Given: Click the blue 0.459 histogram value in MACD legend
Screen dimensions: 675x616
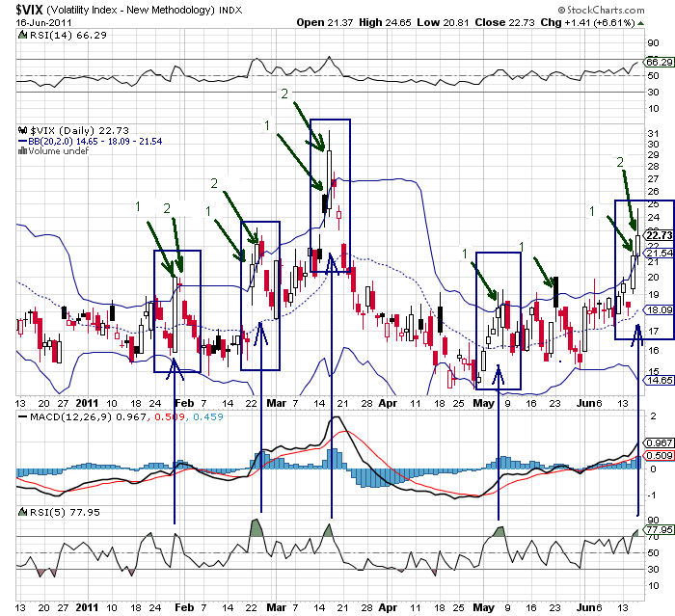Looking at the screenshot, I should click(208, 416).
